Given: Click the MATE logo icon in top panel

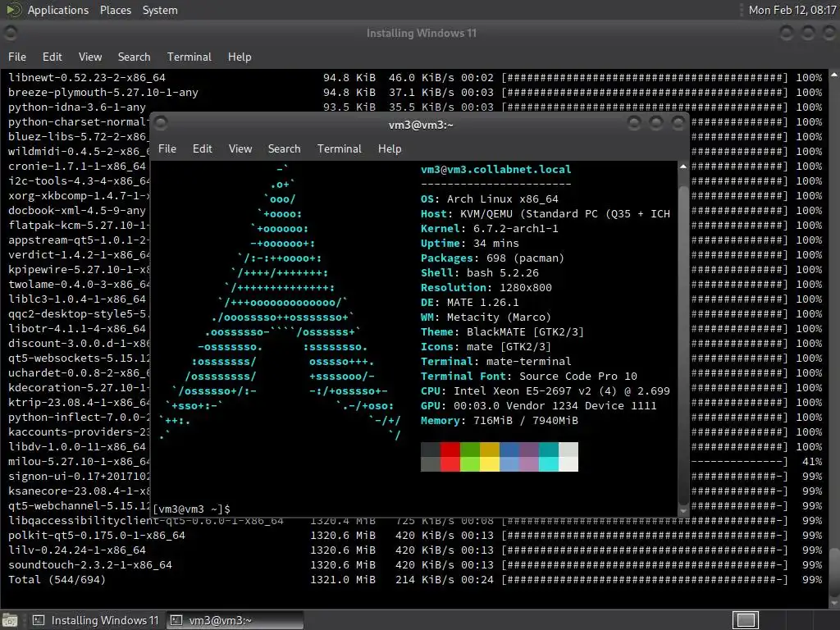Looking at the screenshot, I should [x=13, y=10].
